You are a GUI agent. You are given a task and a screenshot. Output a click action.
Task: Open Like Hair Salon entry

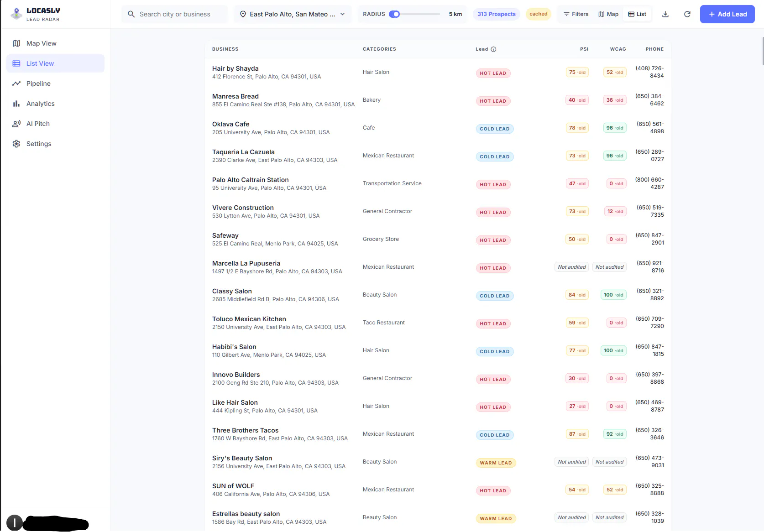438,406
